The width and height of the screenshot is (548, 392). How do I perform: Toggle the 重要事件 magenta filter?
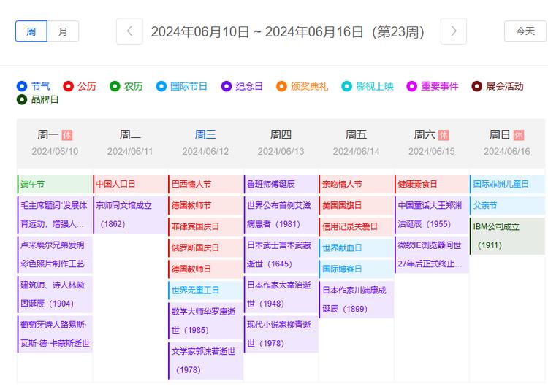tap(412, 86)
